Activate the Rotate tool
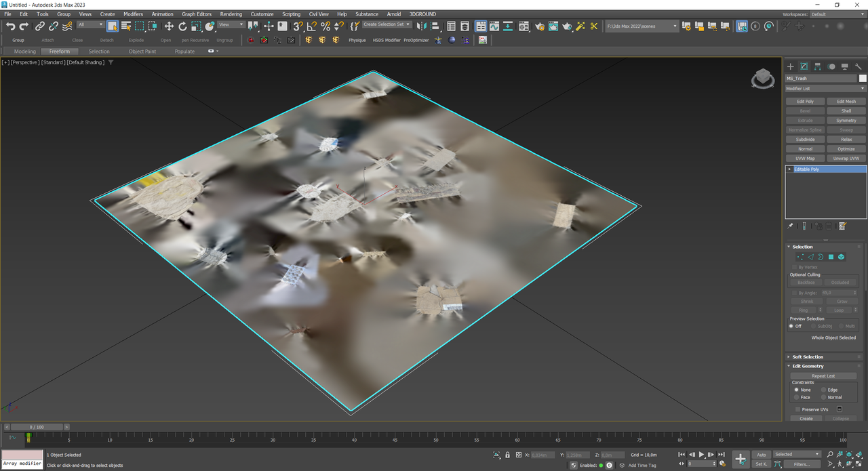 (182, 26)
